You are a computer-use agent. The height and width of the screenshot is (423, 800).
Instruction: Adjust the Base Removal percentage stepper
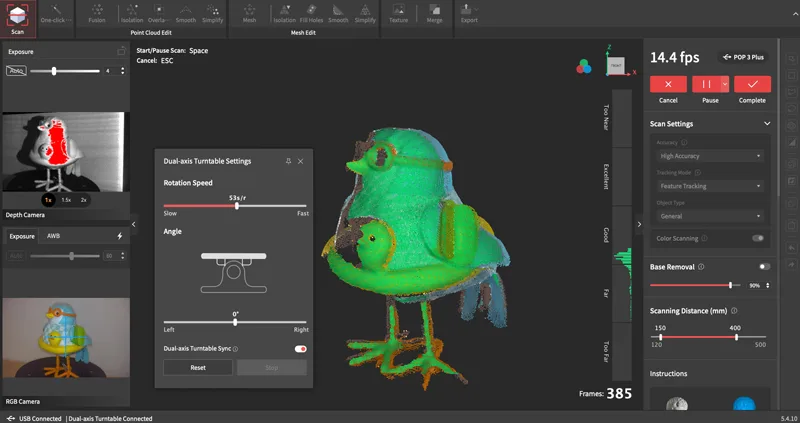[x=768, y=286]
